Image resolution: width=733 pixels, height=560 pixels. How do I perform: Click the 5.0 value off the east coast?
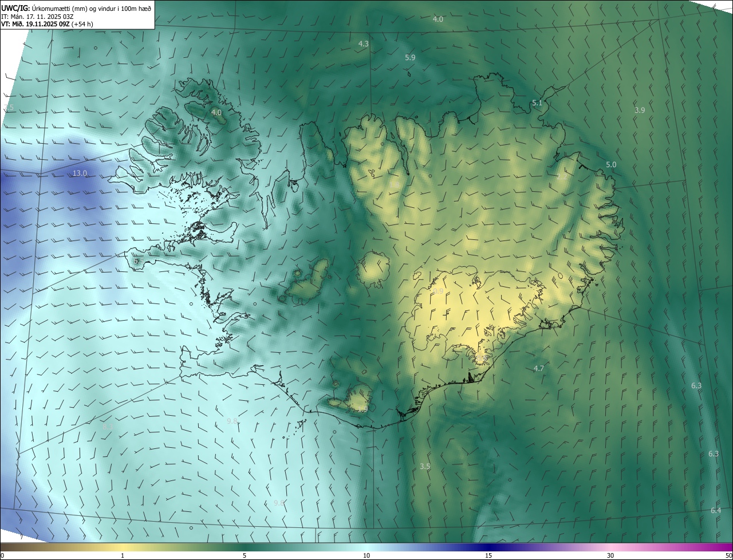[x=611, y=164]
